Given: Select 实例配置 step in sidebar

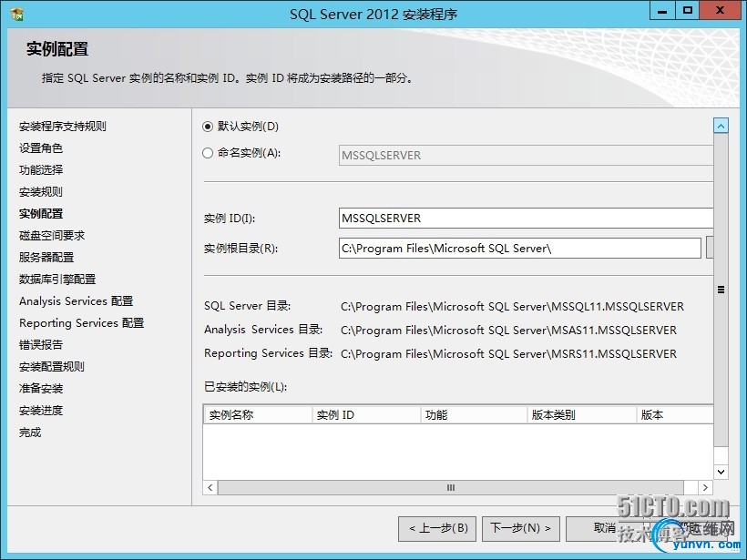Looking at the screenshot, I should 41,214.
